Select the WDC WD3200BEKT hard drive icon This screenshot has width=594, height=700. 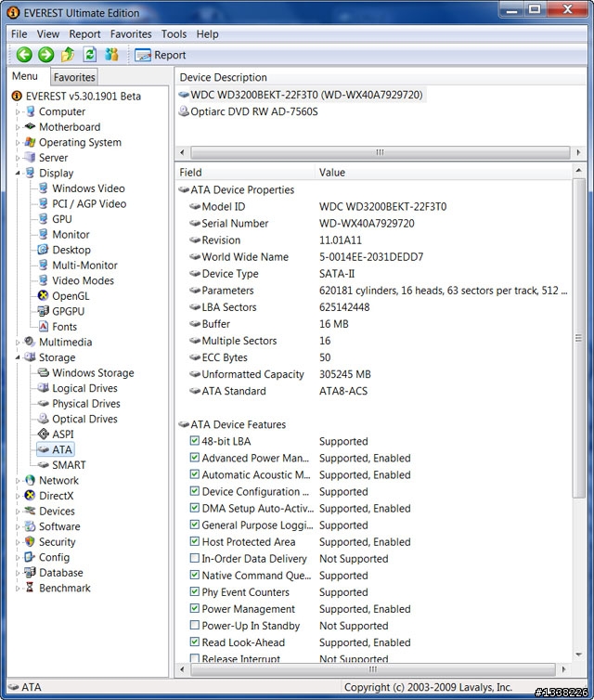coord(184,95)
